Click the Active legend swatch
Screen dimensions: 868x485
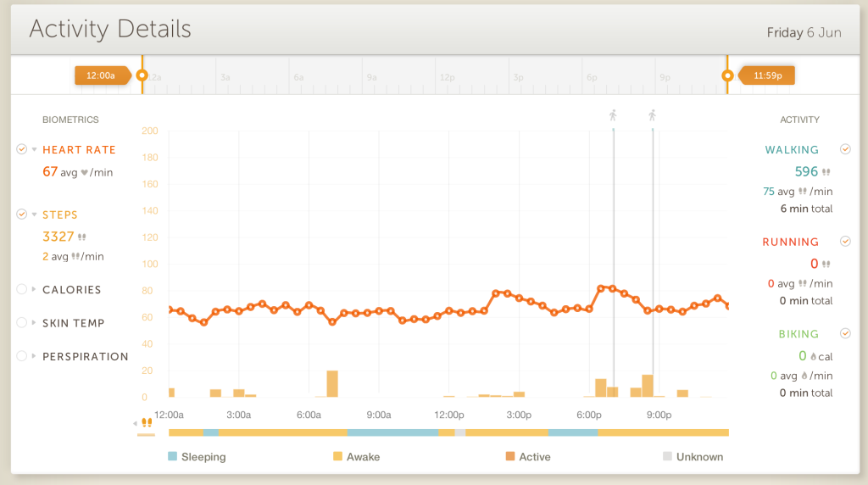click(509, 456)
